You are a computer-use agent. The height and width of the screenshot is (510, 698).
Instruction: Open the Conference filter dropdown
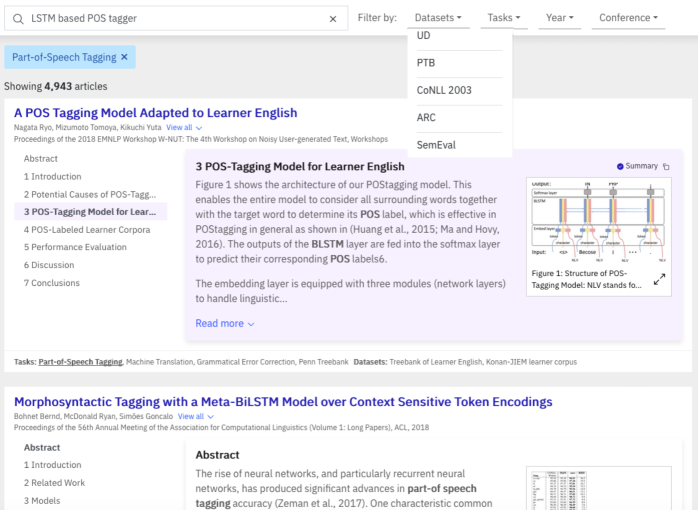pyautogui.click(x=628, y=18)
